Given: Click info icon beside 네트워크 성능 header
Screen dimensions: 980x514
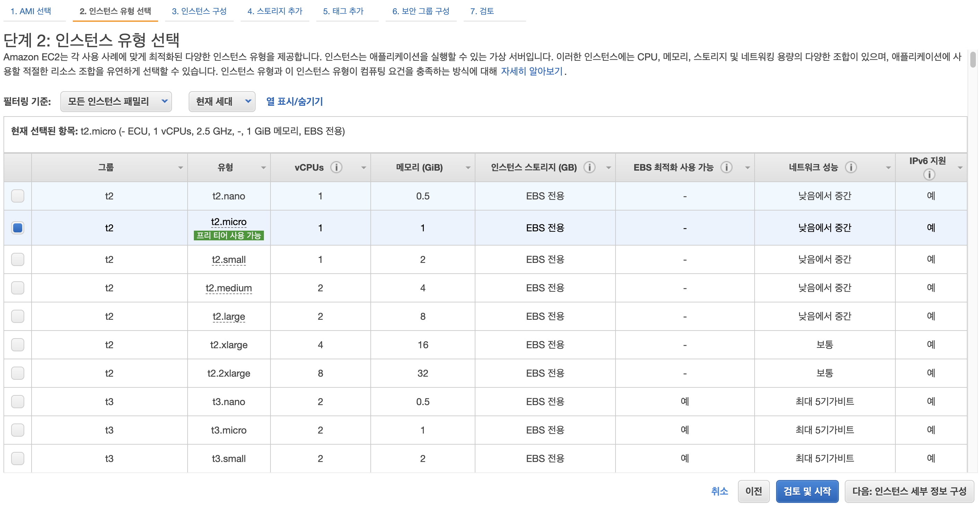Looking at the screenshot, I should coord(851,168).
